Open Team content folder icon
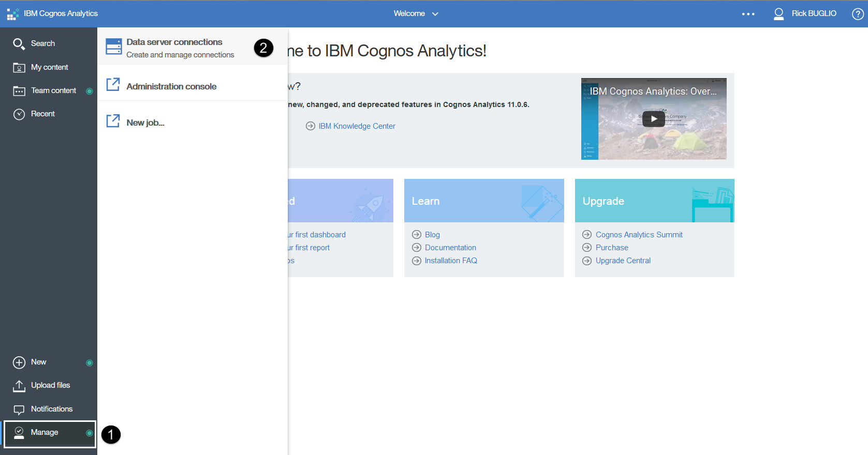 coord(19,91)
